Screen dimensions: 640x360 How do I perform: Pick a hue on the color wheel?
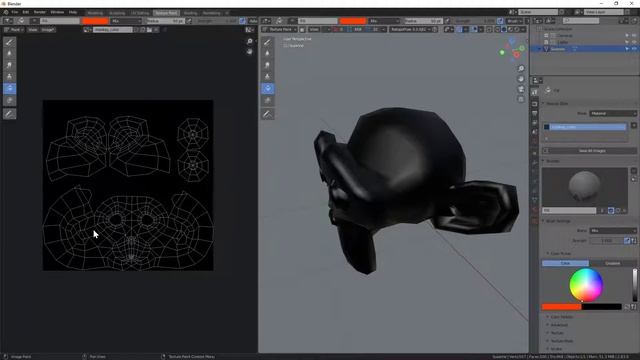(586, 285)
